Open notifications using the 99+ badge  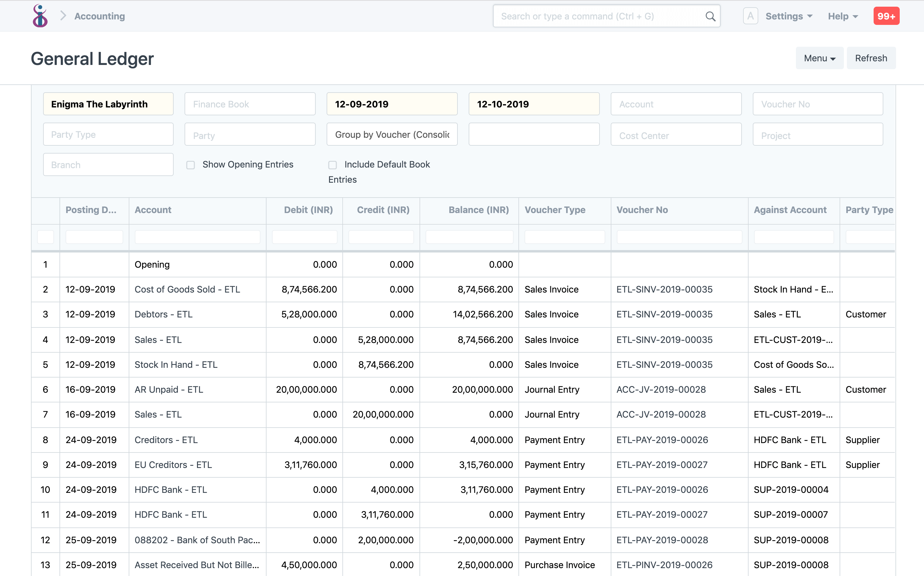tap(886, 15)
